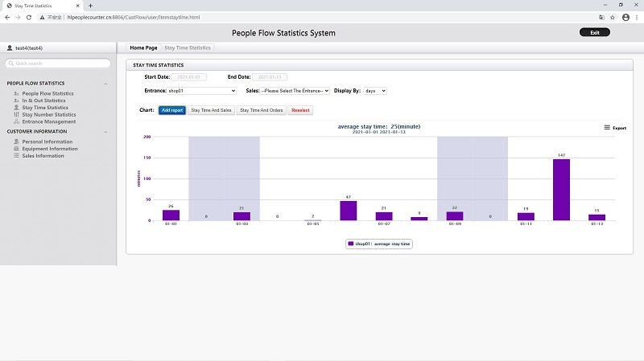
Task: Click the Exit button
Action: pyautogui.click(x=595, y=32)
